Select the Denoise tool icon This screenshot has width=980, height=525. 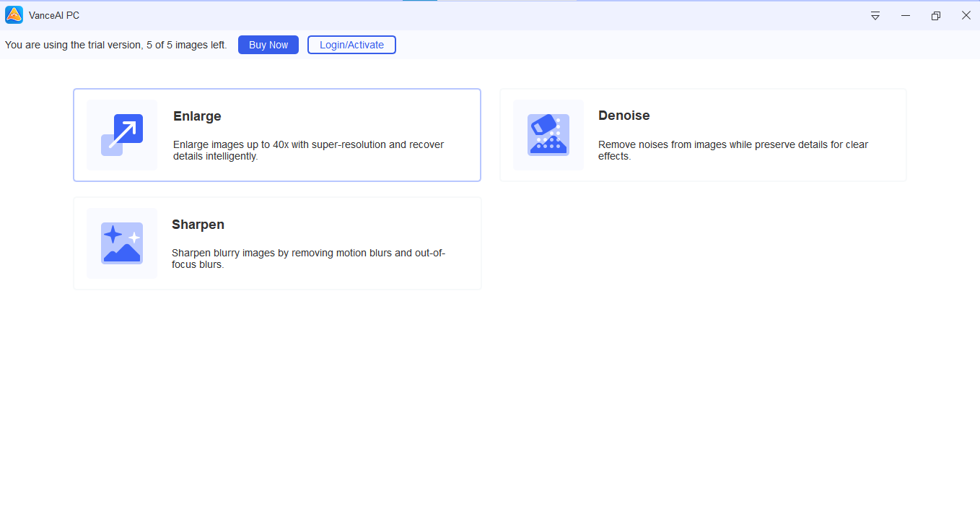pos(548,135)
